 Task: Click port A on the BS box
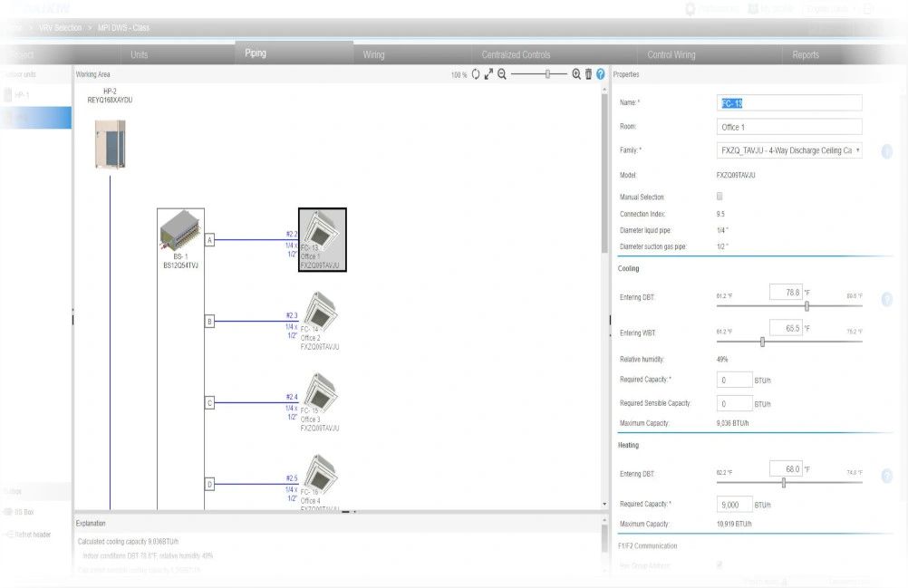pos(209,239)
